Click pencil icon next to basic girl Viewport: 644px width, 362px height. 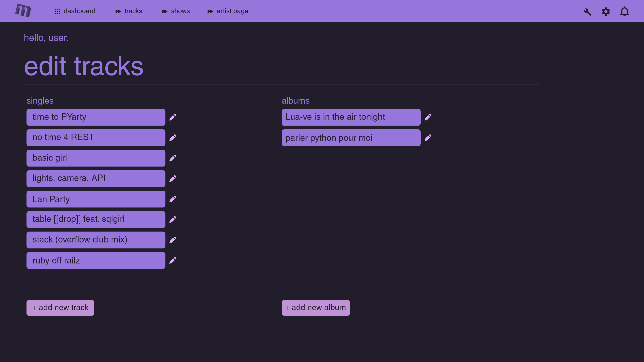coord(172,158)
